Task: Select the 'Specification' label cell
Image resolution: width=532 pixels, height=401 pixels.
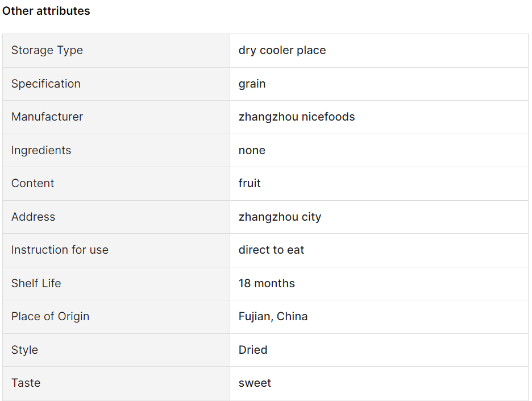Action: click(116, 84)
